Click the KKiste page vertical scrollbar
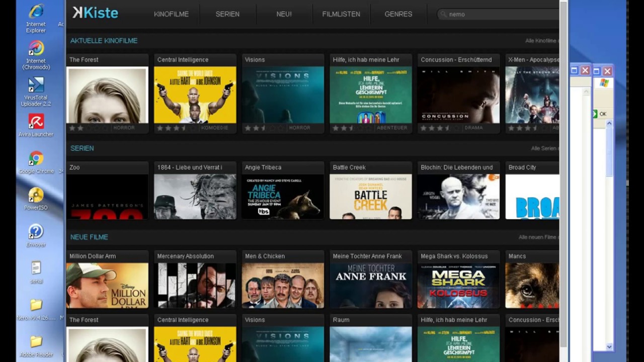 tap(563, 173)
